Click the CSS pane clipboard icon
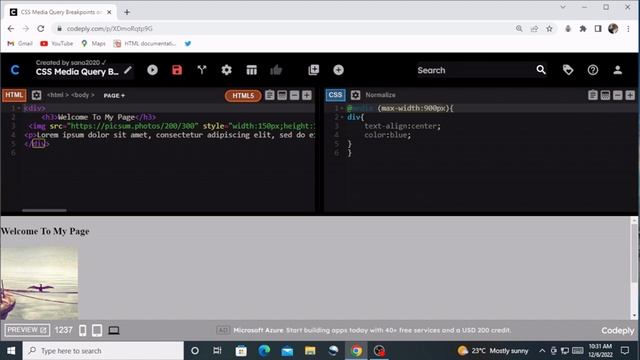 tap(593, 95)
